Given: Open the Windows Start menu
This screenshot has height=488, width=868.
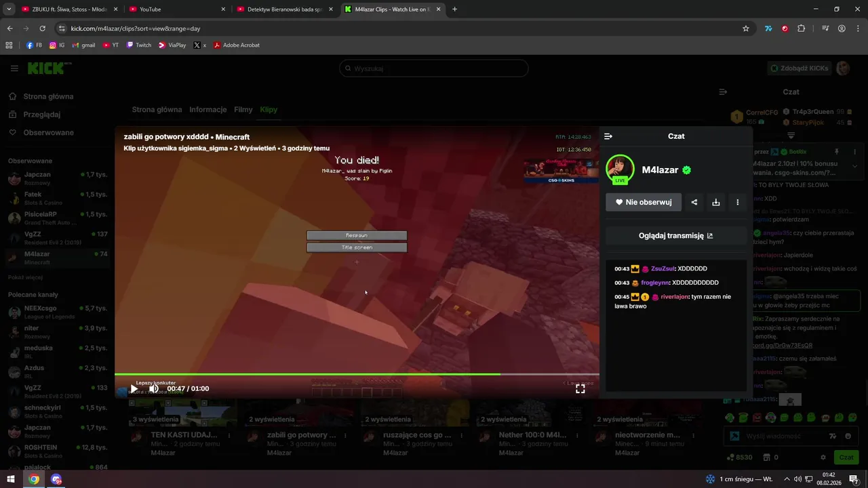Looking at the screenshot, I should point(11,479).
